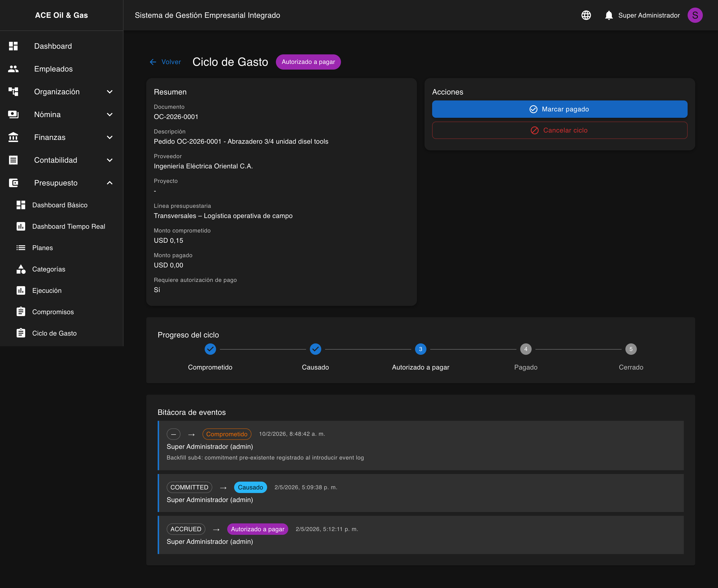Click step 3 Autorizado a pagar circle
The height and width of the screenshot is (588, 718).
[x=421, y=349]
